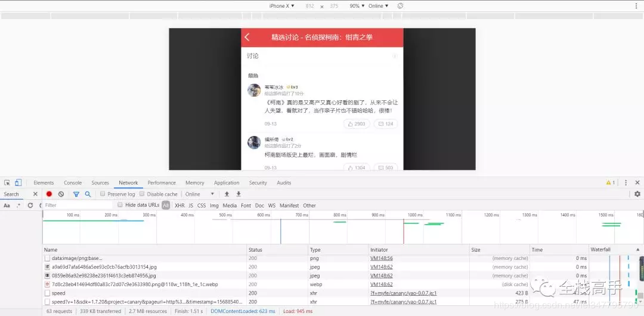Import HAR file with upload arrow
Image resolution: width=644 pixels, height=316 pixels.
click(227, 194)
